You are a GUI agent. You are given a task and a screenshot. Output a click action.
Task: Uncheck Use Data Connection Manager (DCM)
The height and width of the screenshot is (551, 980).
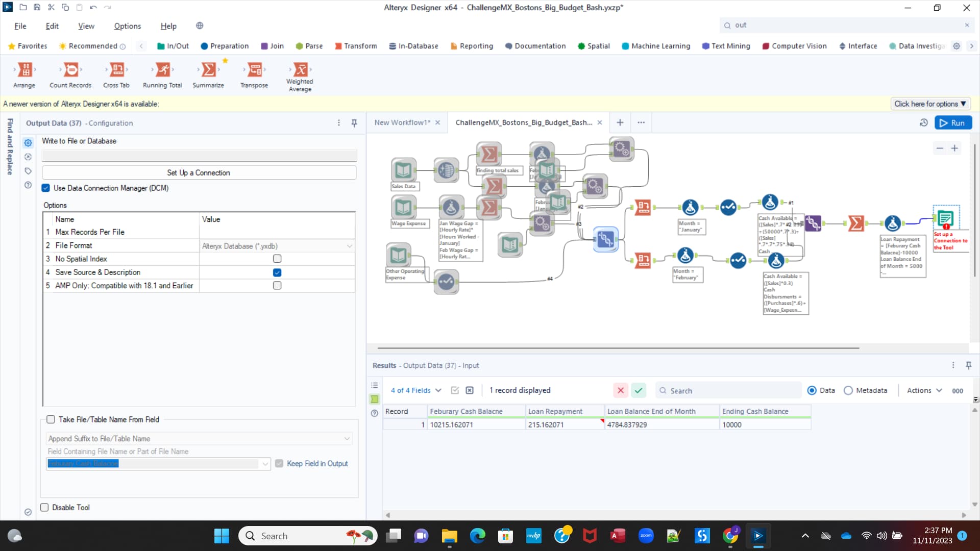point(46,188)
